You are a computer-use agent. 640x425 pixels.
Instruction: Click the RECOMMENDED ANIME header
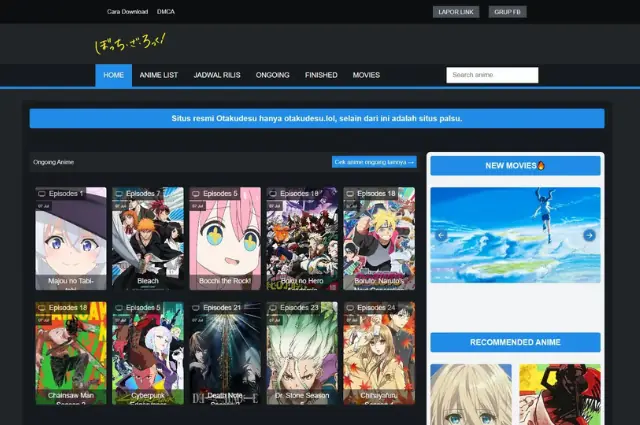[x=515, y=342]
